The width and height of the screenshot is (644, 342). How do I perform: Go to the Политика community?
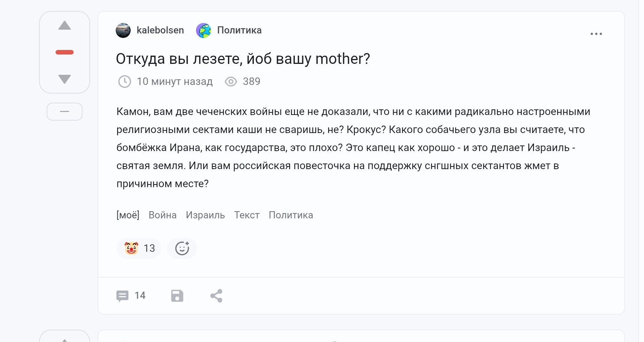pos(239,30)
